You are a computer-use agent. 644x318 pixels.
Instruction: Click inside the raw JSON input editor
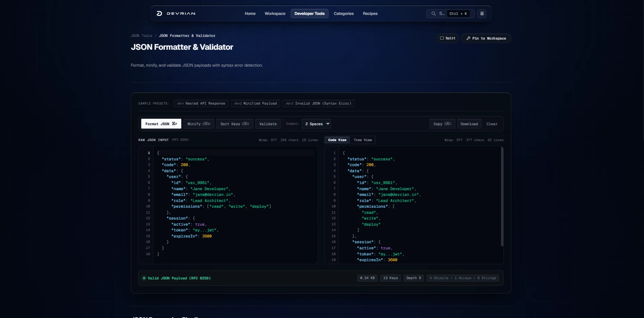235,205
